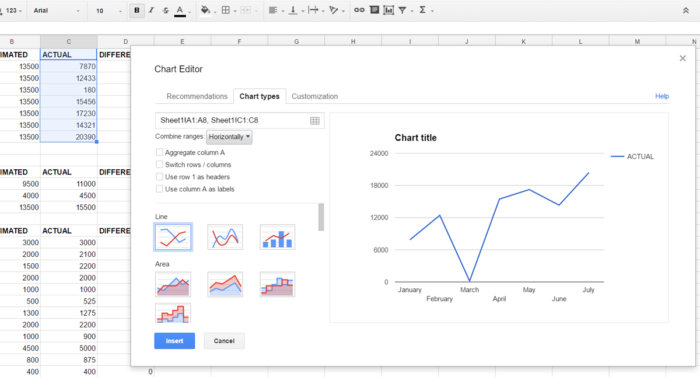Check Use column A as labels
Viewport: 700px width, 377px height.
click(x=159, y=189)
